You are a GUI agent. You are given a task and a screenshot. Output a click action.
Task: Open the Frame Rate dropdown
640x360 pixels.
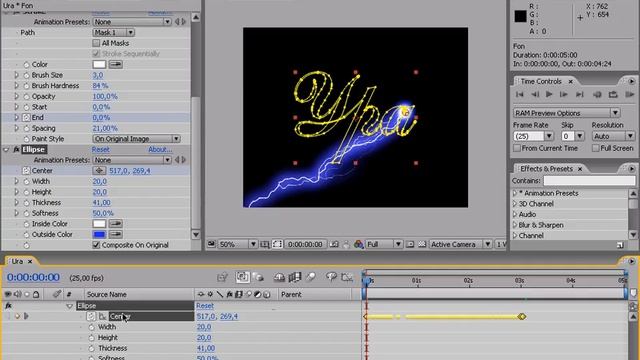point(549,136)
